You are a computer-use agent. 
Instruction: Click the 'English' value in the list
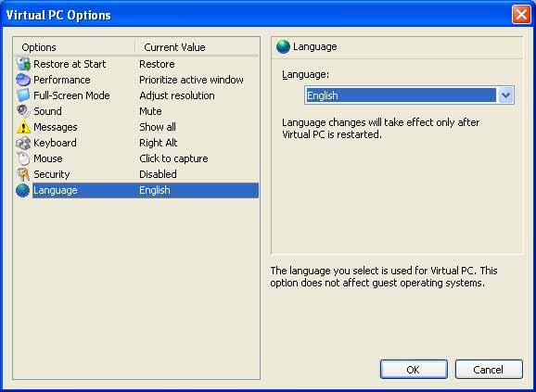click(154, 190)
